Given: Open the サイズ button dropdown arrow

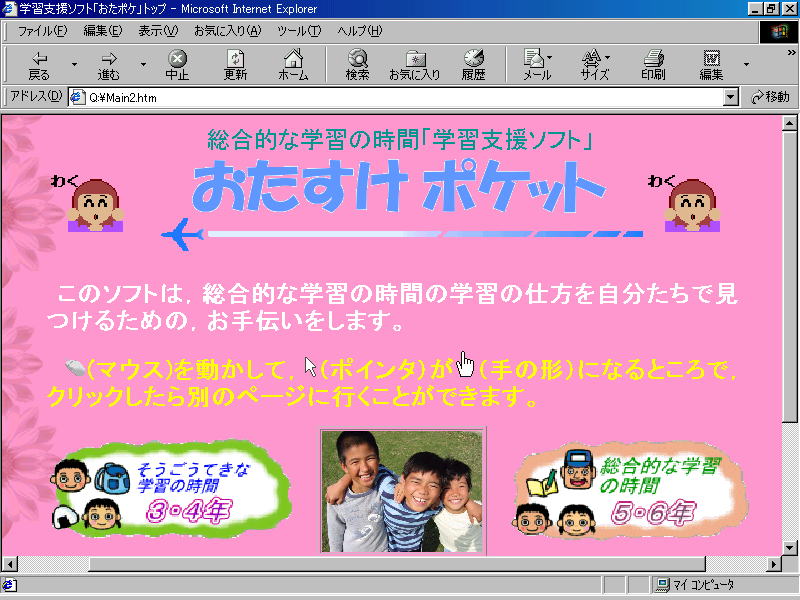Looking at the screenshot, I should 608,57.
